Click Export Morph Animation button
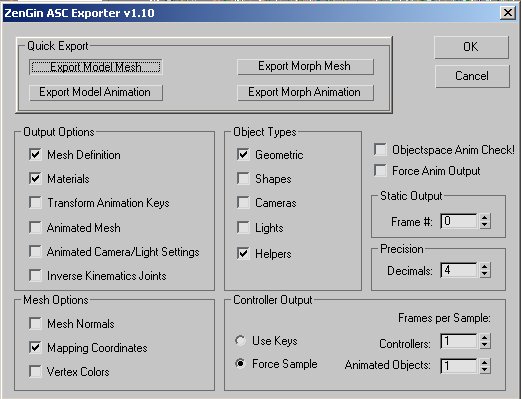 pyautogui.click(x=305, y=92)
